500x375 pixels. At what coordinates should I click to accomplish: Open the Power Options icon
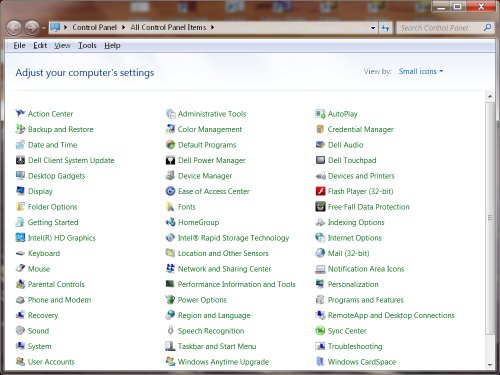tap(170, 300)
